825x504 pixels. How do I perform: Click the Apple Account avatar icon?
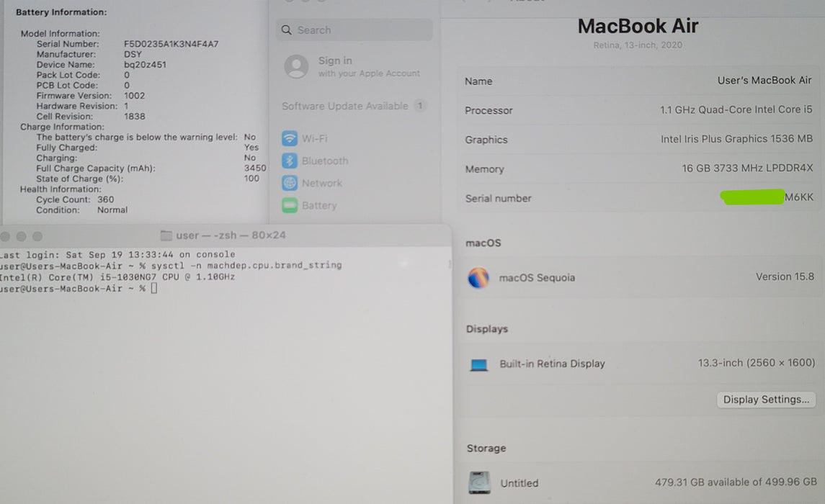pyautogui.click(x=296, y=66)
